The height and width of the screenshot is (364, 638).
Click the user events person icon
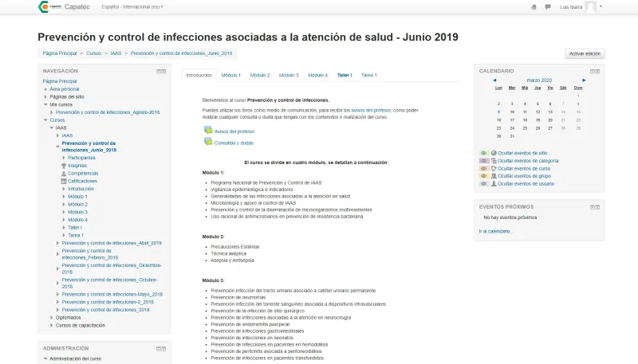coord(494,184)
